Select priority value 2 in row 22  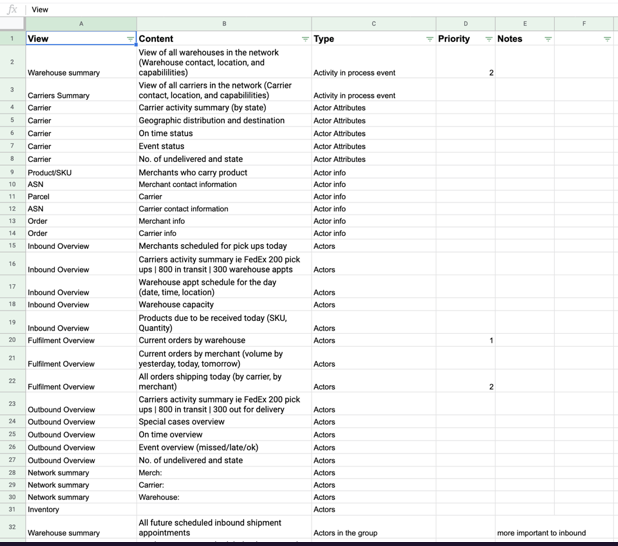[465, 381]
